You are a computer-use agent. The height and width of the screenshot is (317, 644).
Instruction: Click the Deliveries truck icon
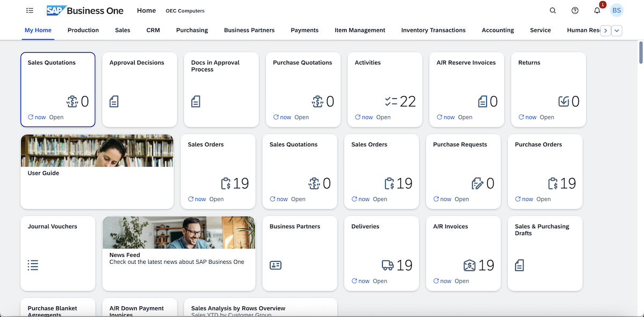pyautogui.click(x=387, y=265)
